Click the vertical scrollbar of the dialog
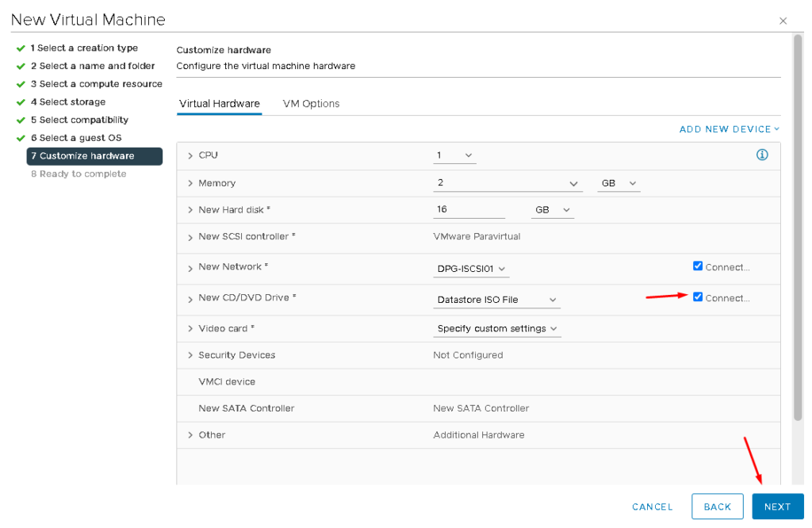Image resolution: width=812 pixels, height=528 pixels. click(x=798, y=238)
